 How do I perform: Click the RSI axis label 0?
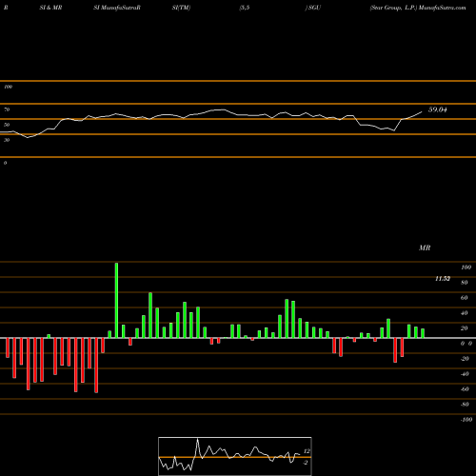(5, 163)
